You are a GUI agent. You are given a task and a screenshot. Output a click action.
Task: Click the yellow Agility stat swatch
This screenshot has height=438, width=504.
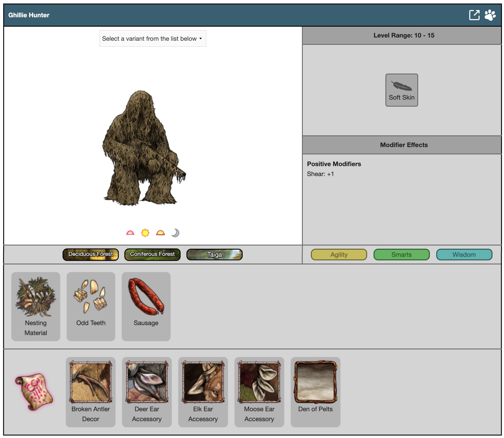click(339, 255)
